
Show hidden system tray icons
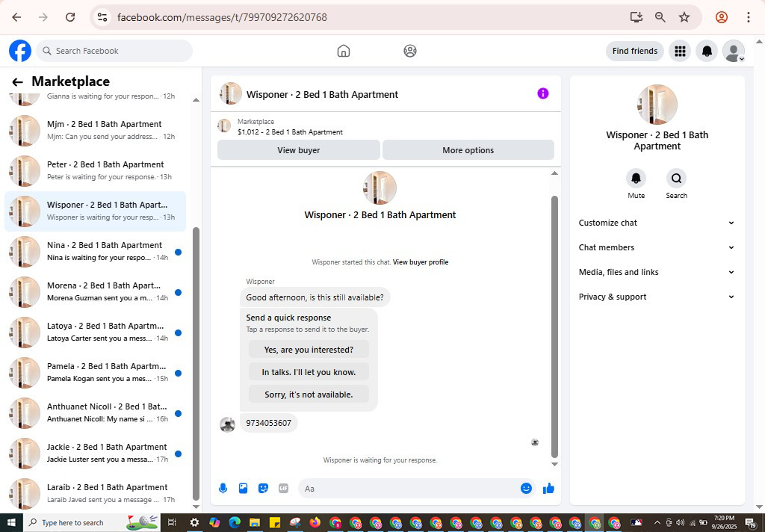point(657,523)
